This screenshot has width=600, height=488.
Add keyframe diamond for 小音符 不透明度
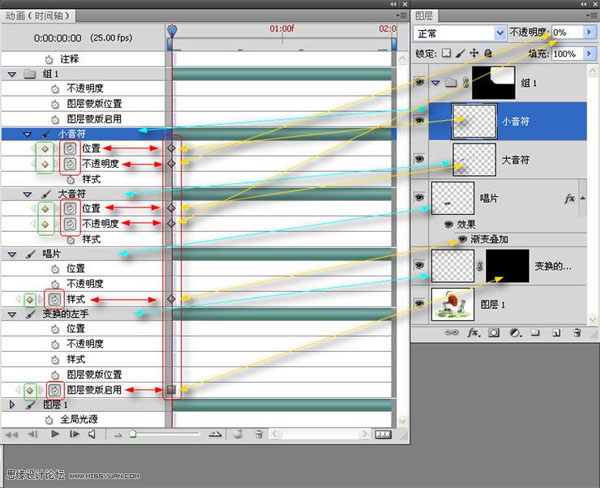[x=44, y=163]
